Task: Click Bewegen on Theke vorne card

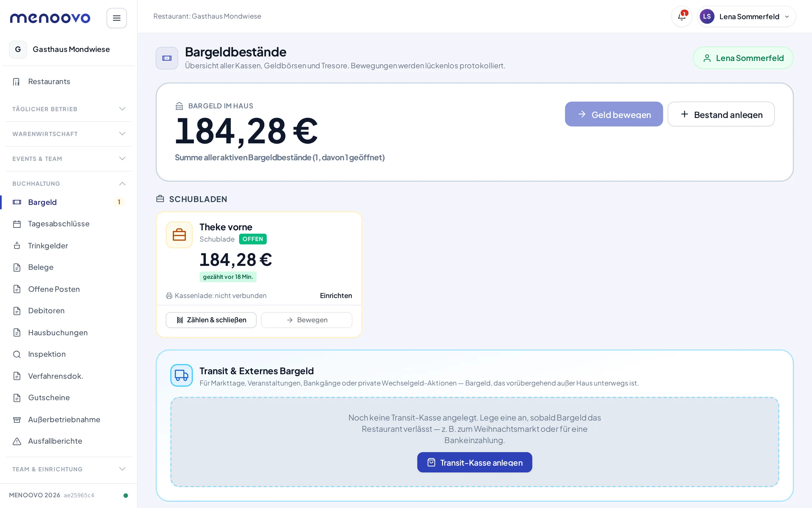Action: tap(307, 320)
